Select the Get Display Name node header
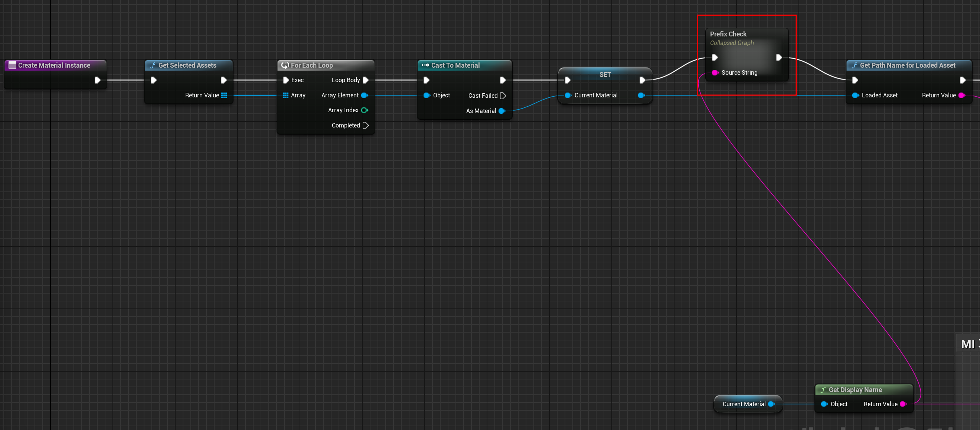980x430 pixels. click(855, 389)
